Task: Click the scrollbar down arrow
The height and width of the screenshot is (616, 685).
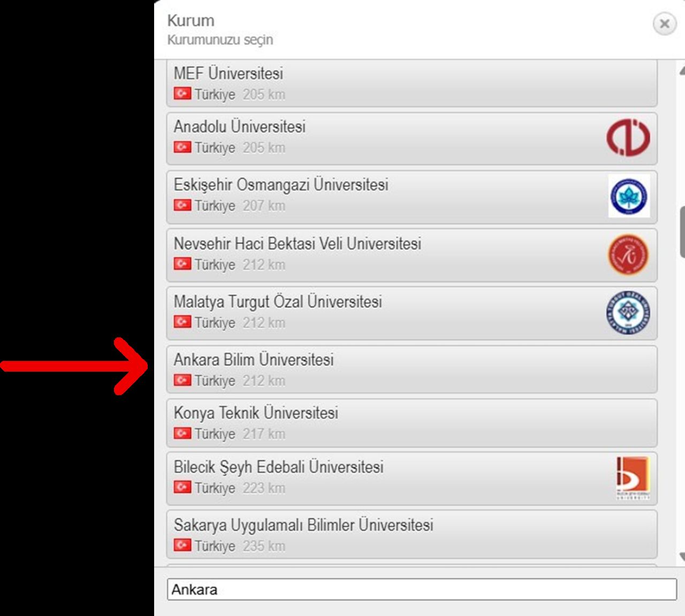Action: [x=682, y=557]
